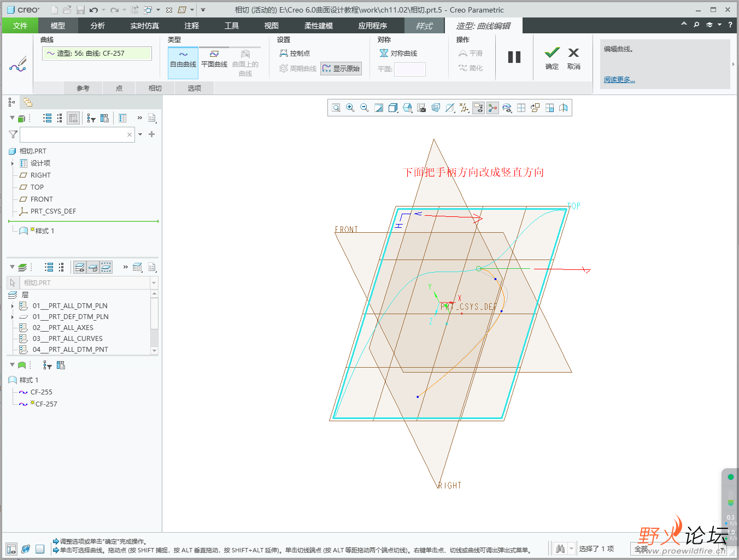Open the 文件 file menu

click(x=20, y=26)
